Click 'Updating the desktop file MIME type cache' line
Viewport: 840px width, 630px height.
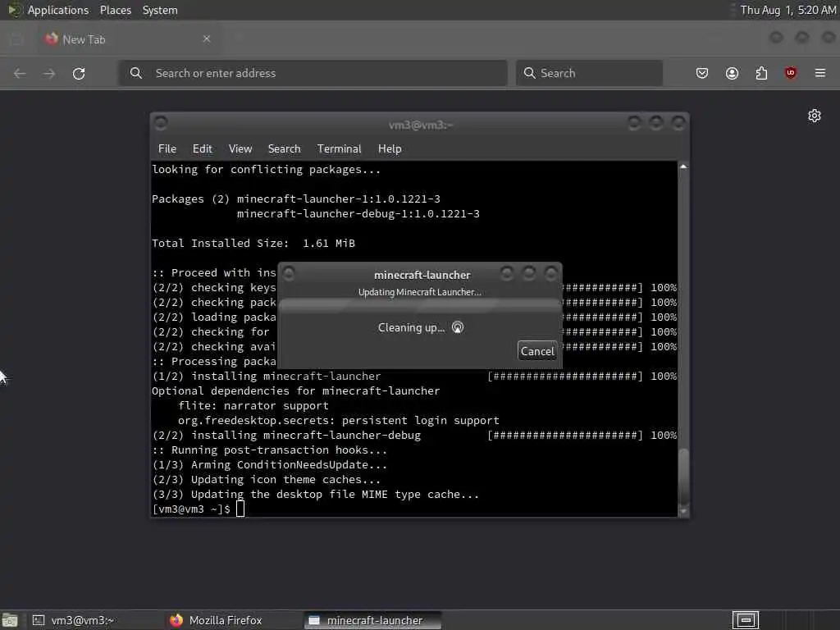(x=335, y=495)
